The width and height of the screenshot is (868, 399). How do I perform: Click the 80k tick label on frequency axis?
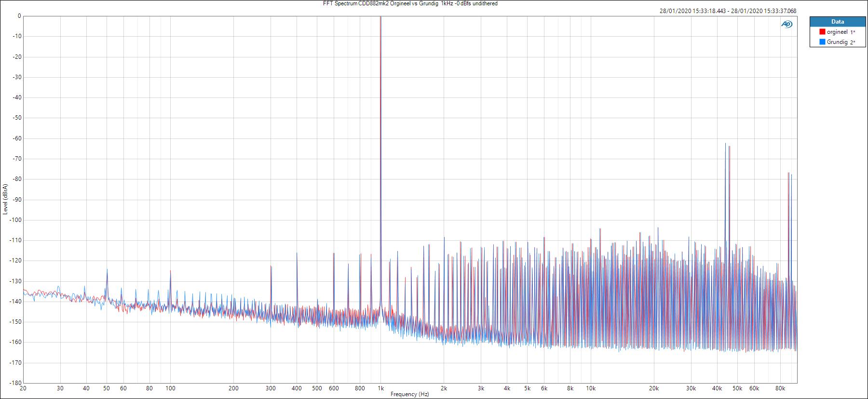(780, 388)
